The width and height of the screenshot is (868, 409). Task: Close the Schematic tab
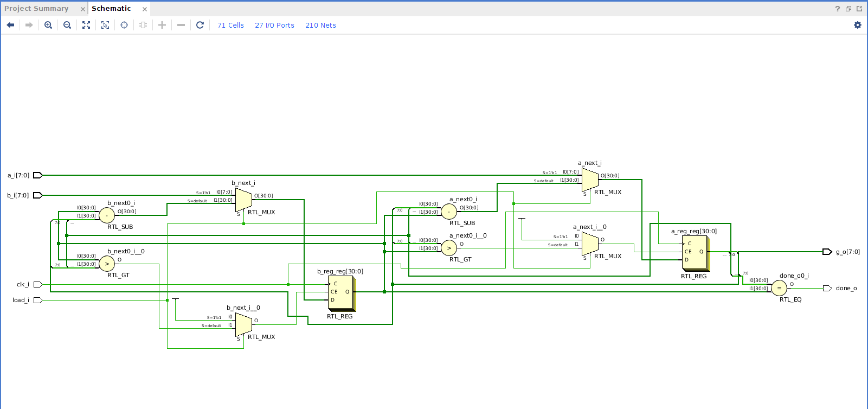point(145,9)
